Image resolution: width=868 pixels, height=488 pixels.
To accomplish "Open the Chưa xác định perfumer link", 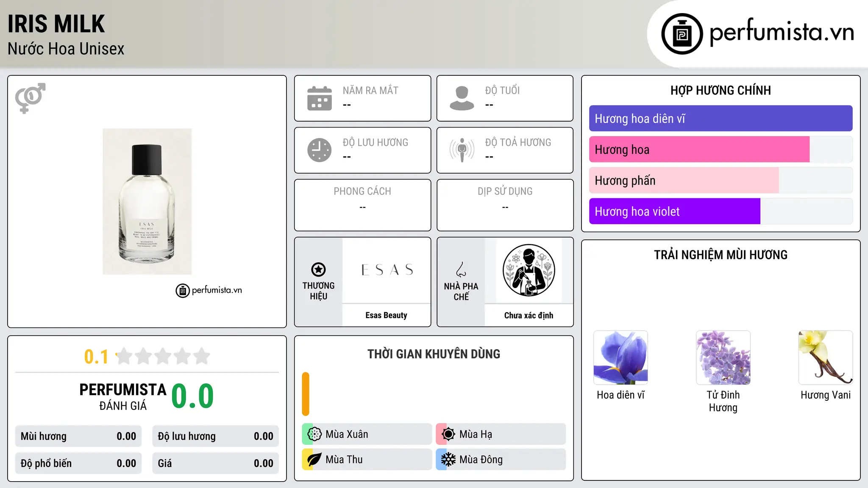I will tap(529, 315).
